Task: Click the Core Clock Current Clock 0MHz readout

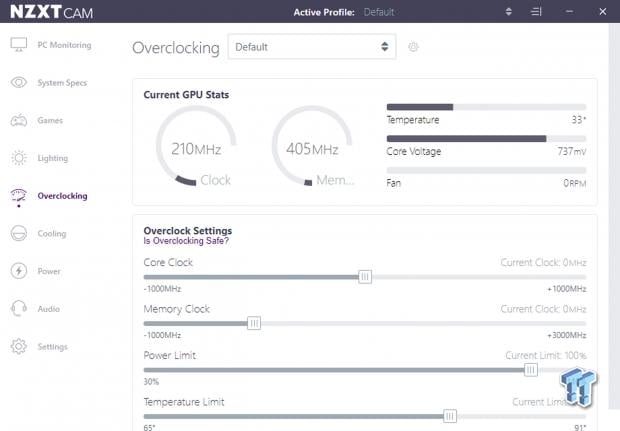Action: (x=543, y=263)
